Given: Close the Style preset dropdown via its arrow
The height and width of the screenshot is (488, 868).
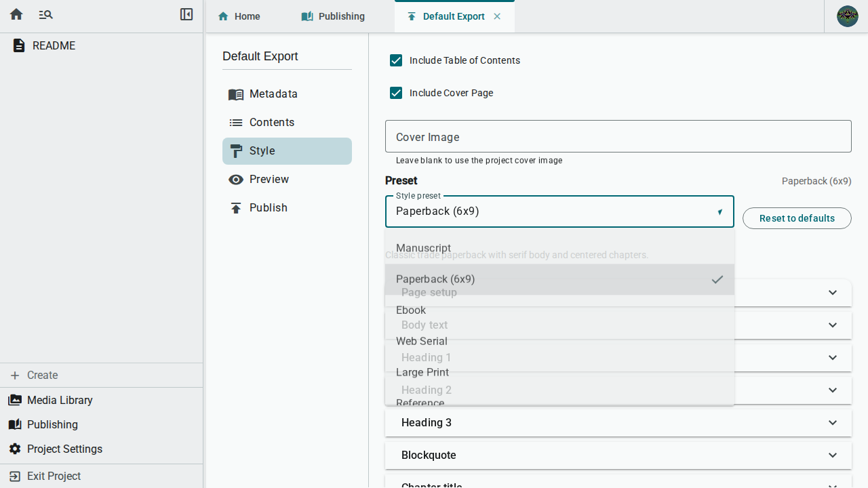Looking at the screenshot, I should tap(720, 212).
